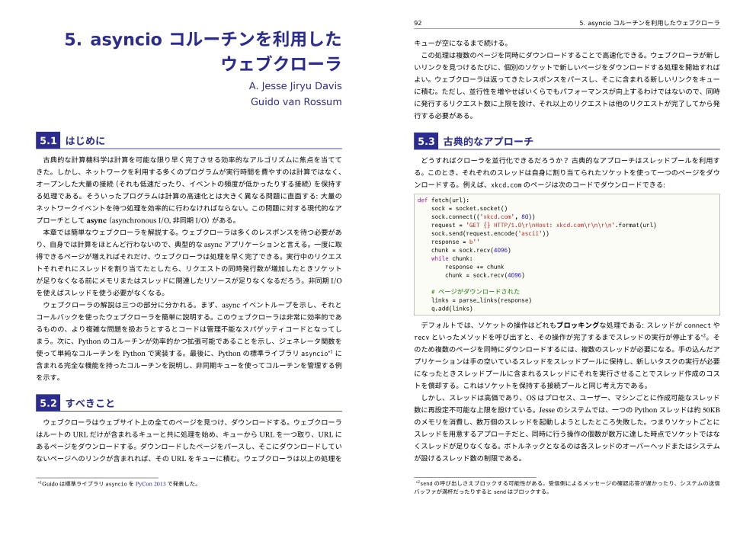Image resolution: width=756 pixels, height=535 pixels.
Task: Click the while chunk: code line
Action: 452,258
